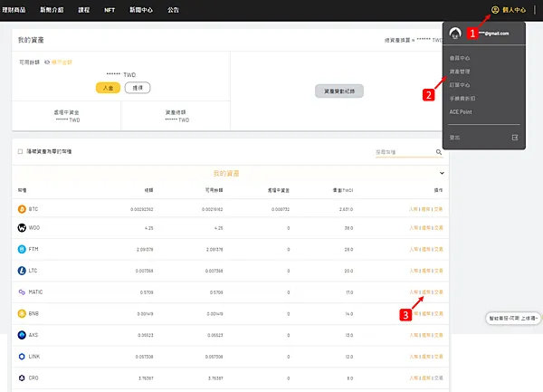Click the white withdraw button beside 入金

(x=138, y=88)
